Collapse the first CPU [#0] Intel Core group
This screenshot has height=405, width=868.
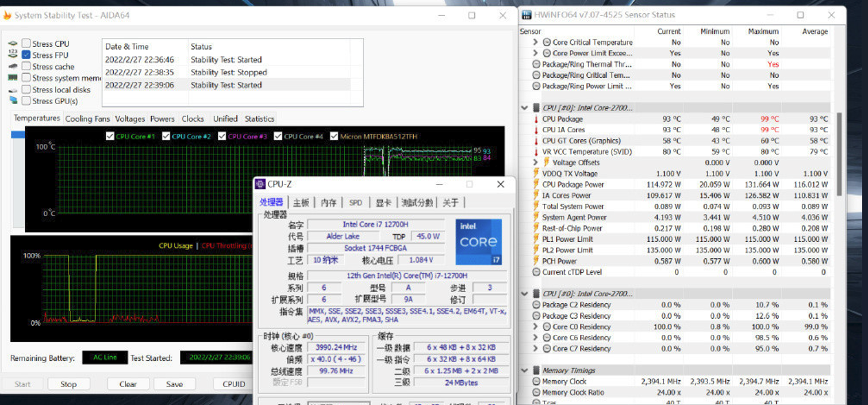(524, 108)
